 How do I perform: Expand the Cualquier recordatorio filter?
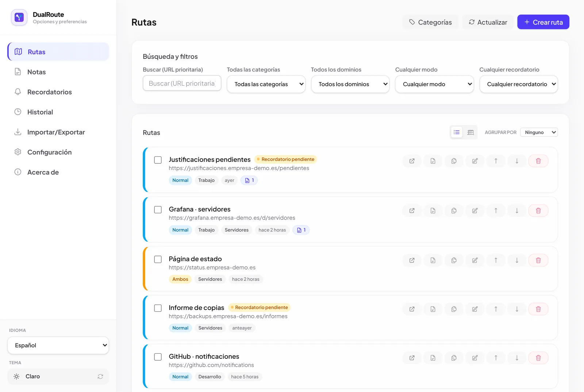point(519,84)
